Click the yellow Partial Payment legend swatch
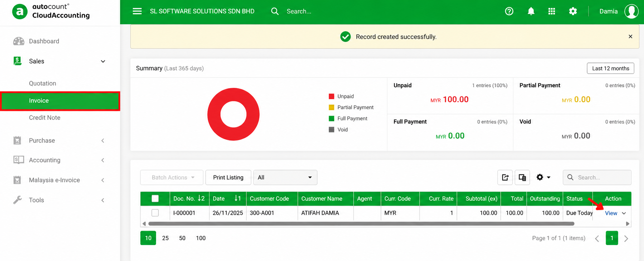Viewport: 644px width, 261px height. tap(331, 107)
